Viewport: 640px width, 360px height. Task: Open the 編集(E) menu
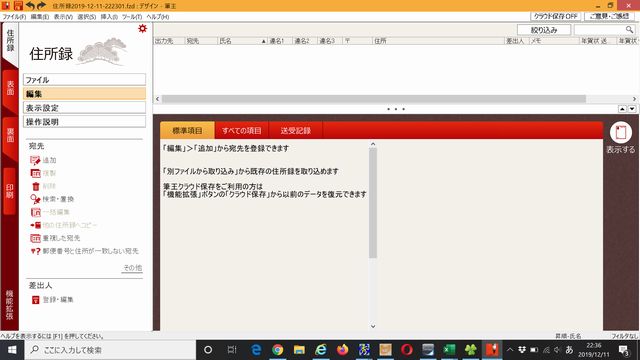(40, 17)
